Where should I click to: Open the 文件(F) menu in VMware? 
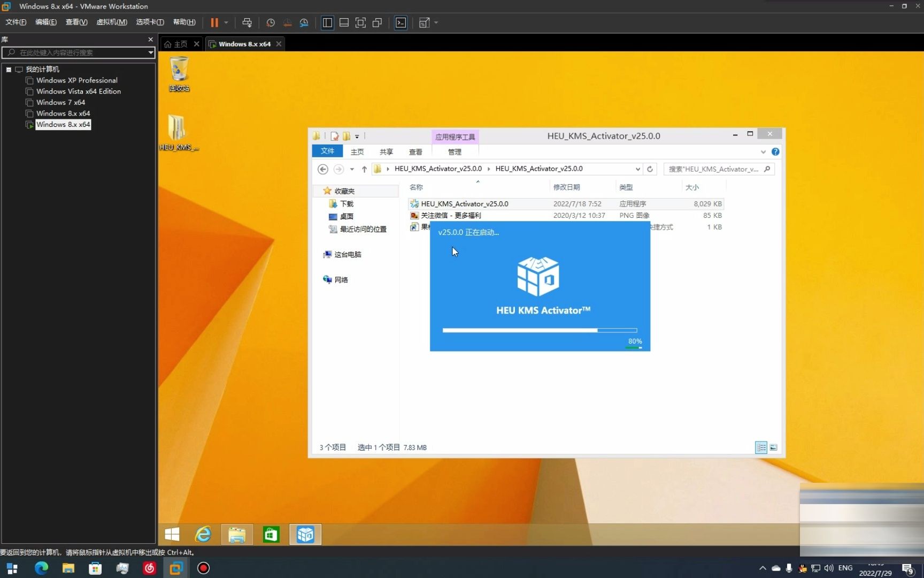(x=16, y=22)
